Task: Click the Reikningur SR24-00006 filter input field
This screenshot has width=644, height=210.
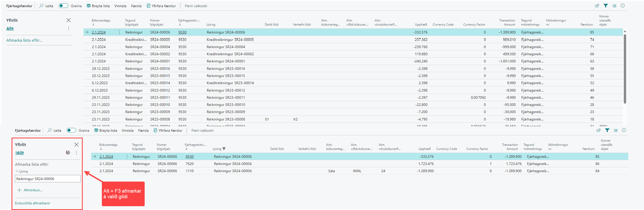Action: tap(48, 179)
